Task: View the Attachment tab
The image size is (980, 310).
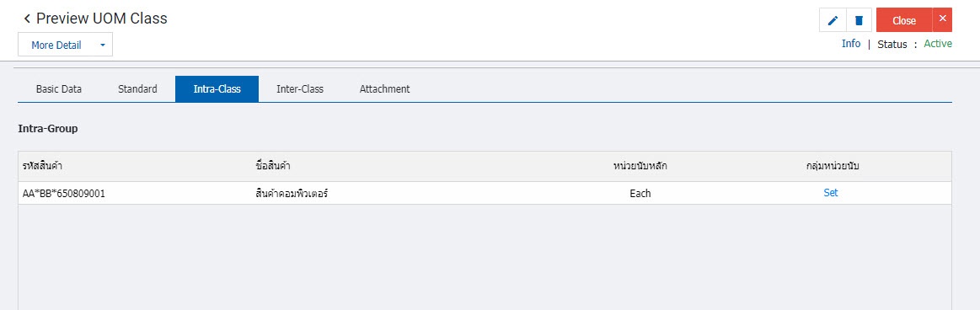Action: 384,88
